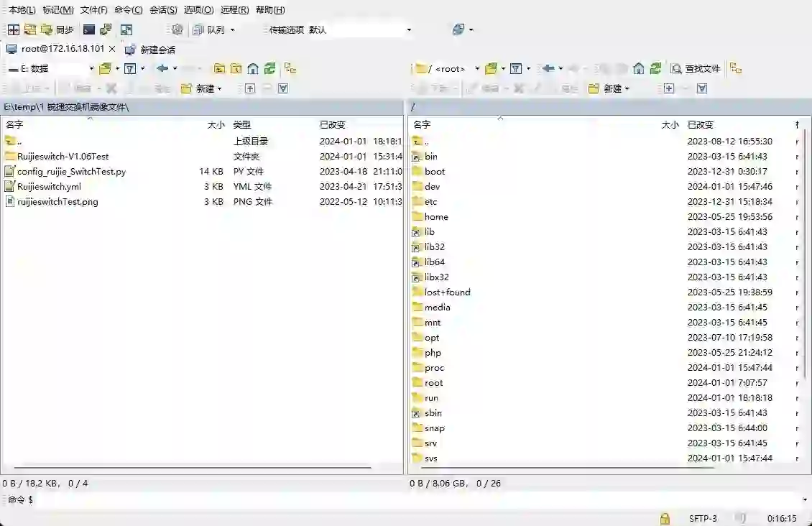Close the root@172.16.18.101 session tab

(x=112, y=49)
